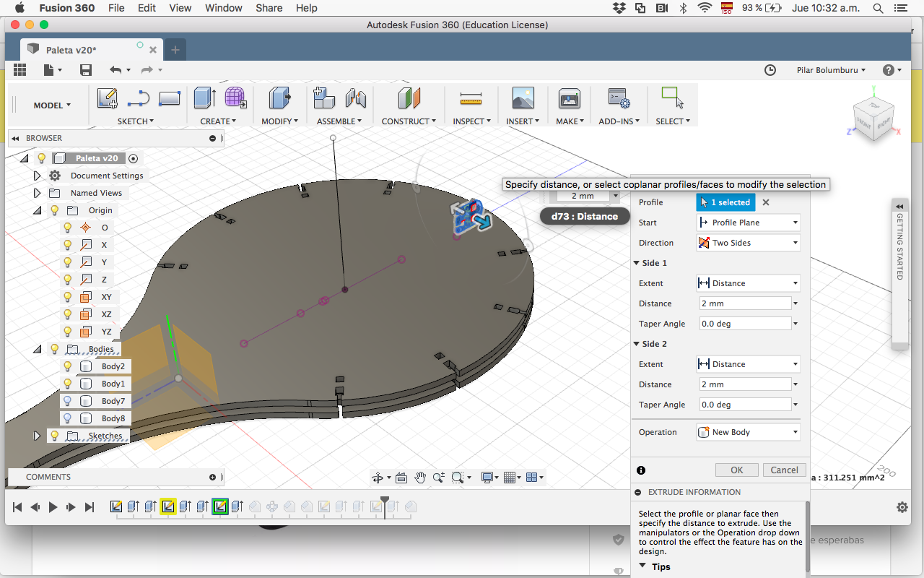Cancel the extrude dialog
Viewport: 924px width, 578px height.
[x=784, y=470]
